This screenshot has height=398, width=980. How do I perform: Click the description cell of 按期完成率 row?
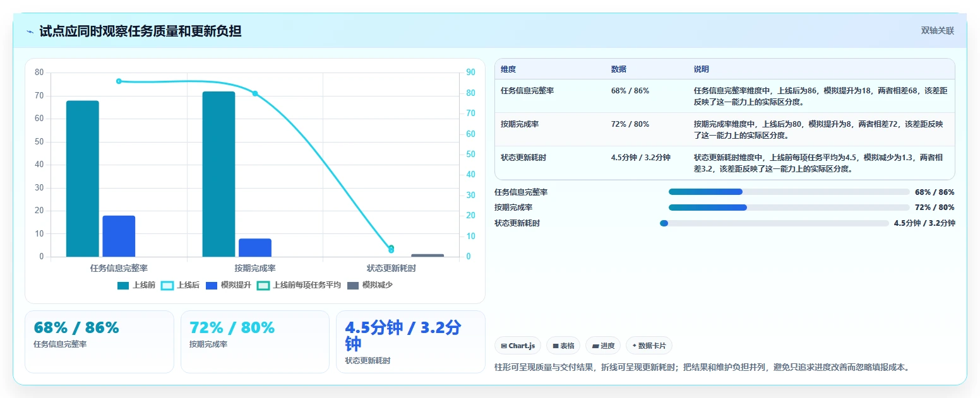click(820, 130)
